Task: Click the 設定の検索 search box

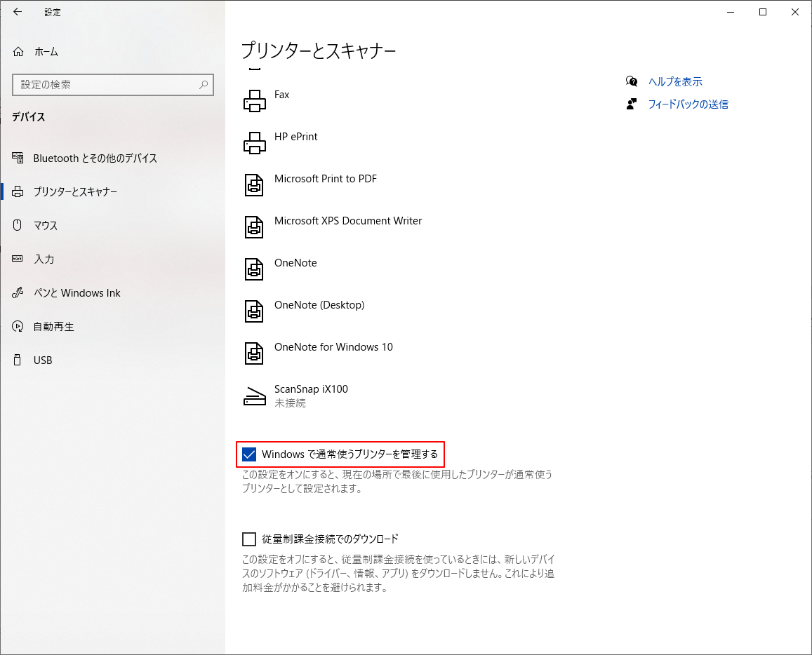Action: pos(113,84)
